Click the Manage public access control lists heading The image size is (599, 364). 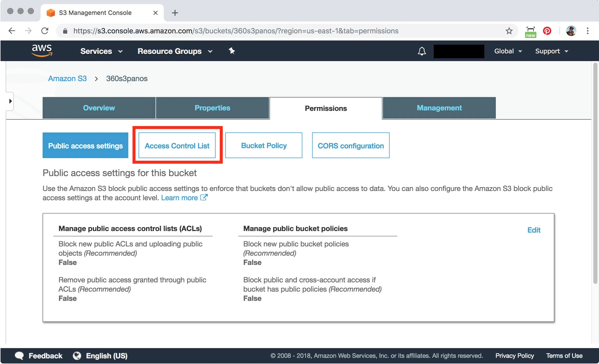pyautogui.click(x=130, y=228)
